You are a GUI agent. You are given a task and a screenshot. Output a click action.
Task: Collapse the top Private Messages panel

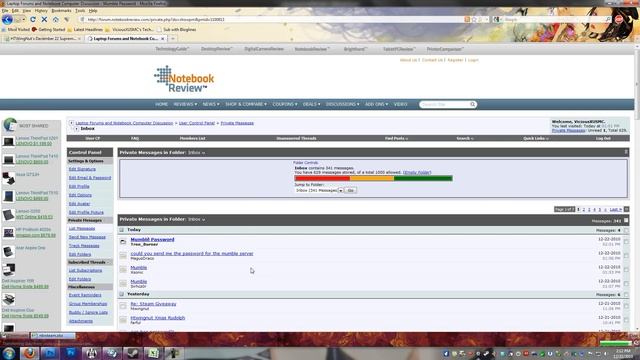tap(626, 152)
